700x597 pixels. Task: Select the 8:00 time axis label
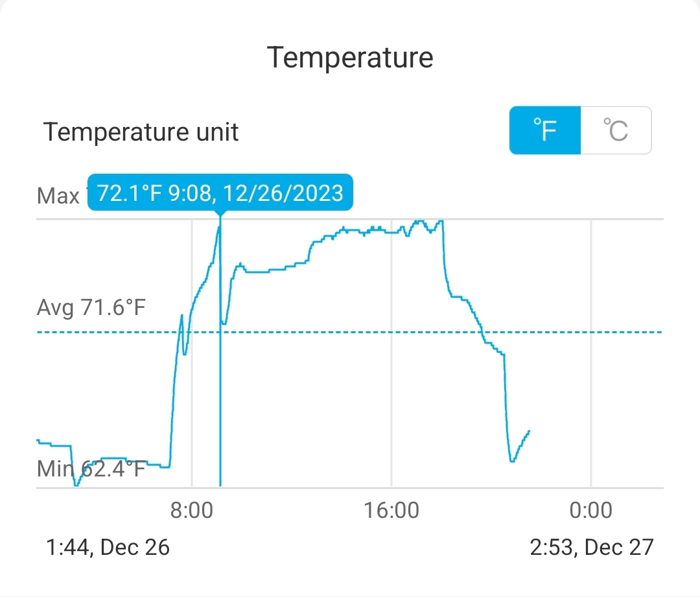pyautogui.click(x=192, y=510)
